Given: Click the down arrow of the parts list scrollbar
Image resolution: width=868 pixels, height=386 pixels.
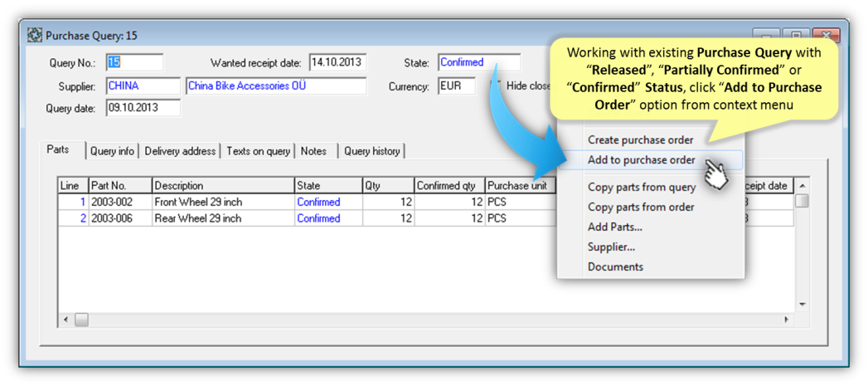Looking at the screenshot, I should coord(802,305).
